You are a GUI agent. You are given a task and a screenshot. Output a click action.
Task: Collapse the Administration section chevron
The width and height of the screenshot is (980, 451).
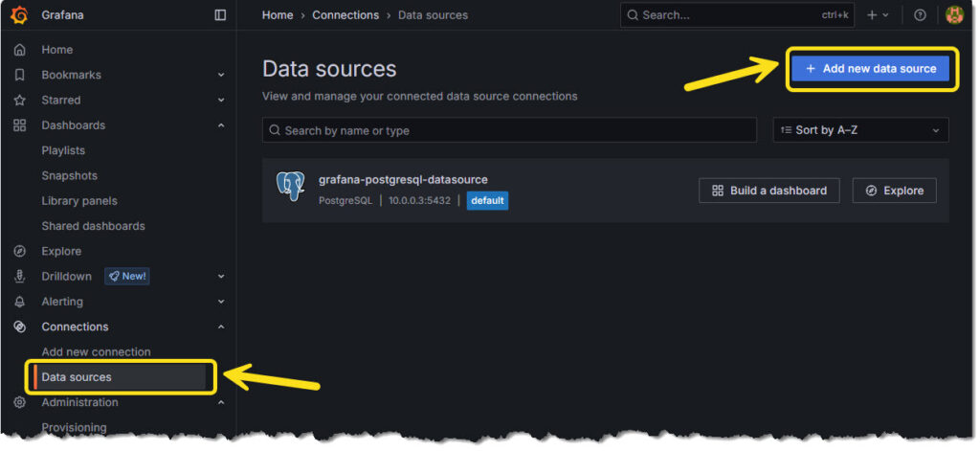[221, 402]
